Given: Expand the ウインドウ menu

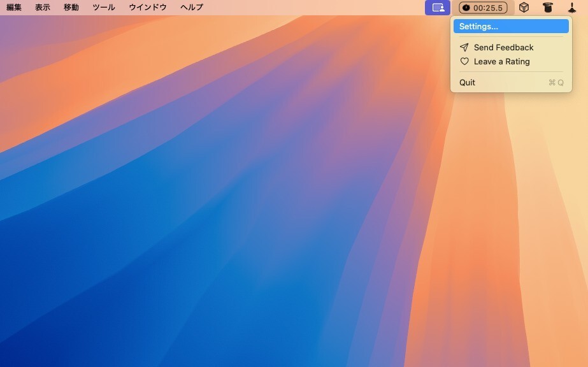Looking at the screenshot, I should [x=148, y=7].
